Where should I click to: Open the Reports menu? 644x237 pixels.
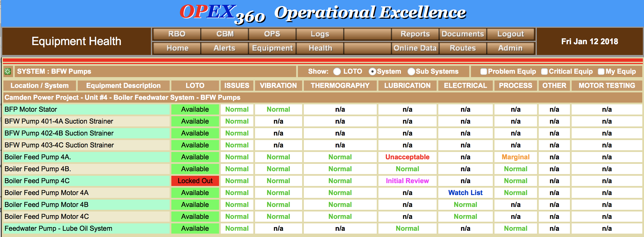click(415, 34)
